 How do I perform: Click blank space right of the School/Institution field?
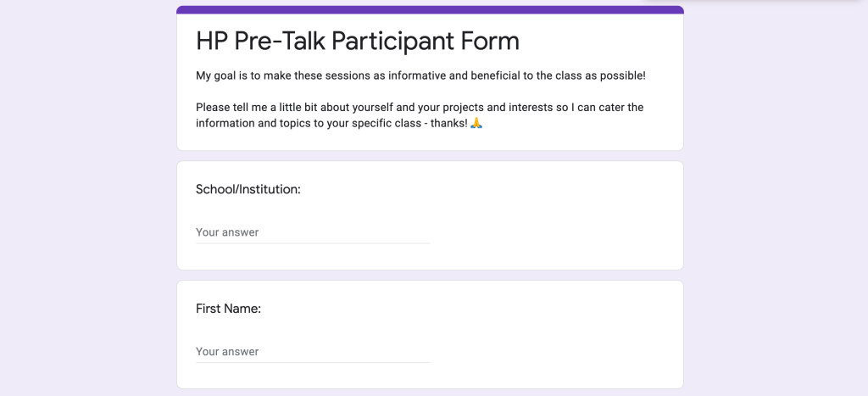pos(551,232)
